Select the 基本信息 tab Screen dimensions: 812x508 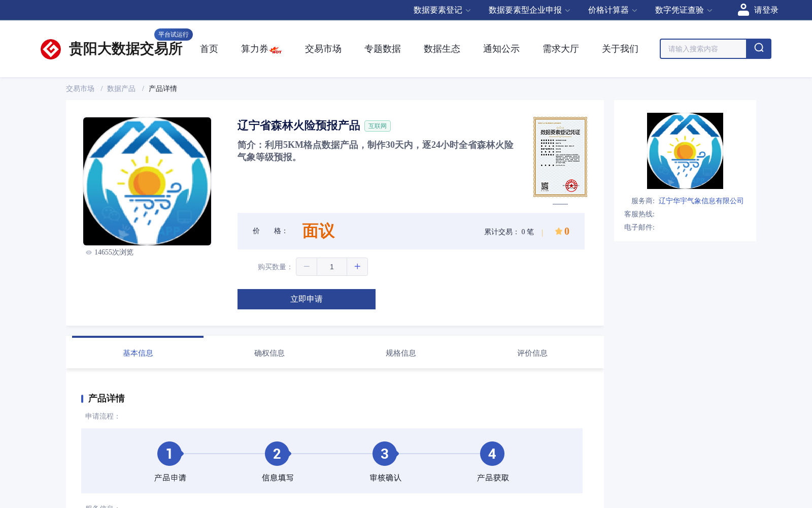[x=138, y=353]
